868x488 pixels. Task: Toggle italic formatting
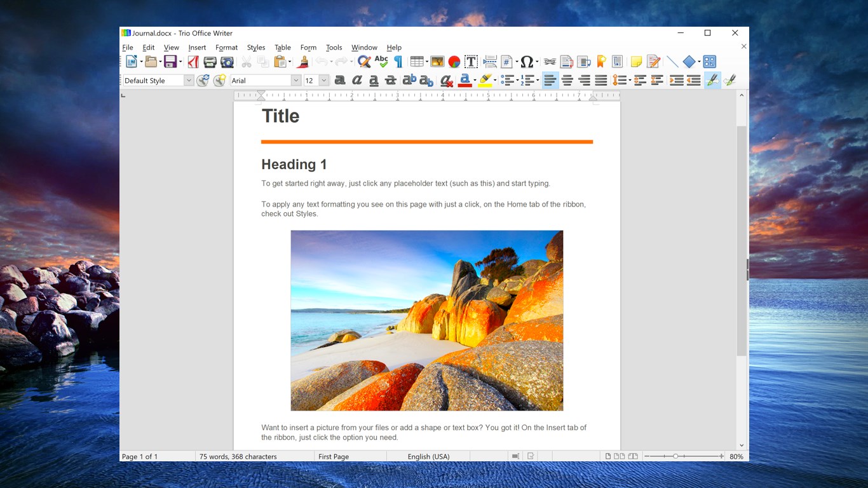pos(356,80)
